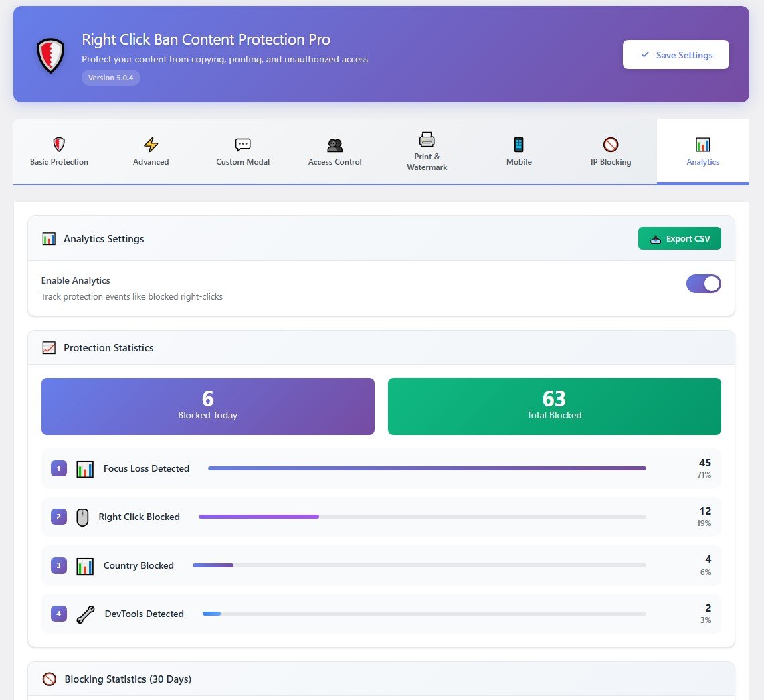Click the Blocking Statistics no-entry icon
Image resolution: width=764 pixels, height=700 pixels.
tap(49, 679)
